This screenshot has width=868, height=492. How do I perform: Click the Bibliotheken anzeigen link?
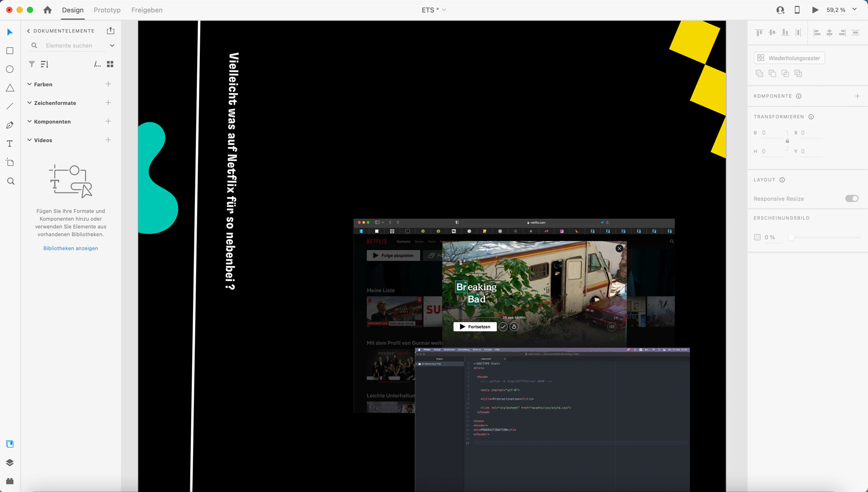tap(71, 248)
